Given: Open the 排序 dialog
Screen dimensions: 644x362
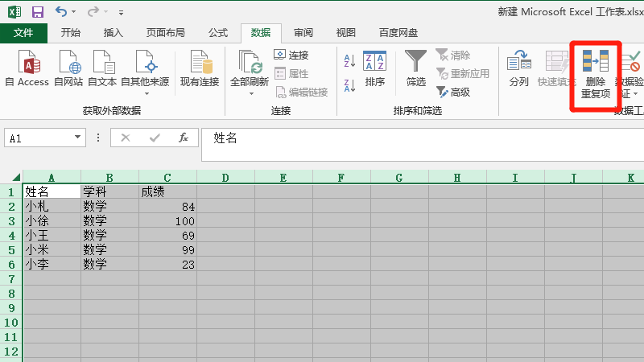Looking at the screenshot, I should coord(374,68).
